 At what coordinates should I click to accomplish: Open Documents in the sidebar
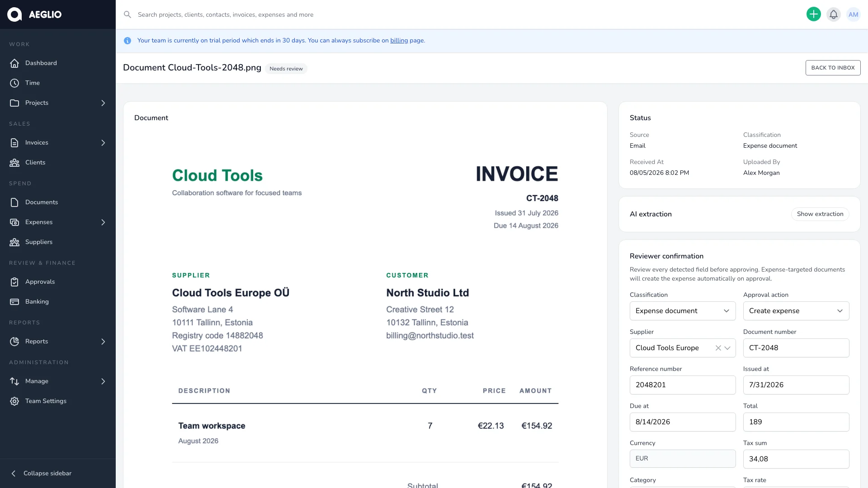[x=58, y=202]
